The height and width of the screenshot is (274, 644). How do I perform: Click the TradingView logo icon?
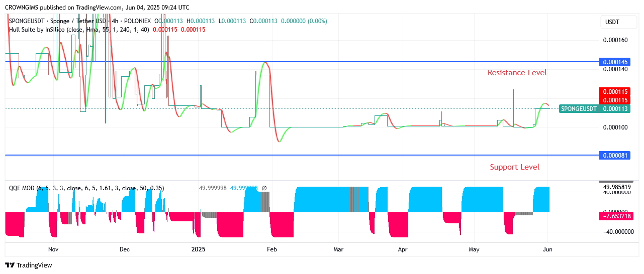[10, 265]
